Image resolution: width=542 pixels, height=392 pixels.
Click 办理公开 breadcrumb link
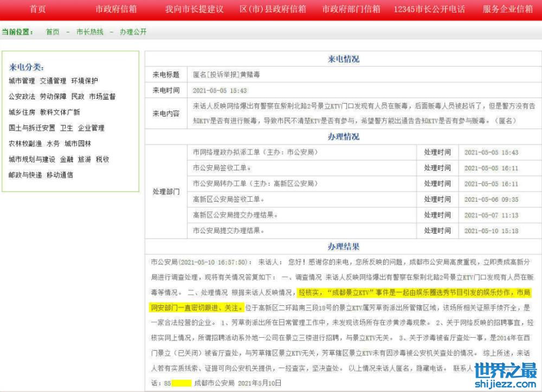(133, 32)
